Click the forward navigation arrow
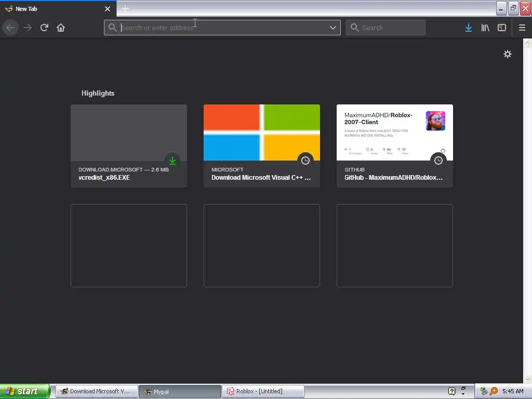 [28, 28]
